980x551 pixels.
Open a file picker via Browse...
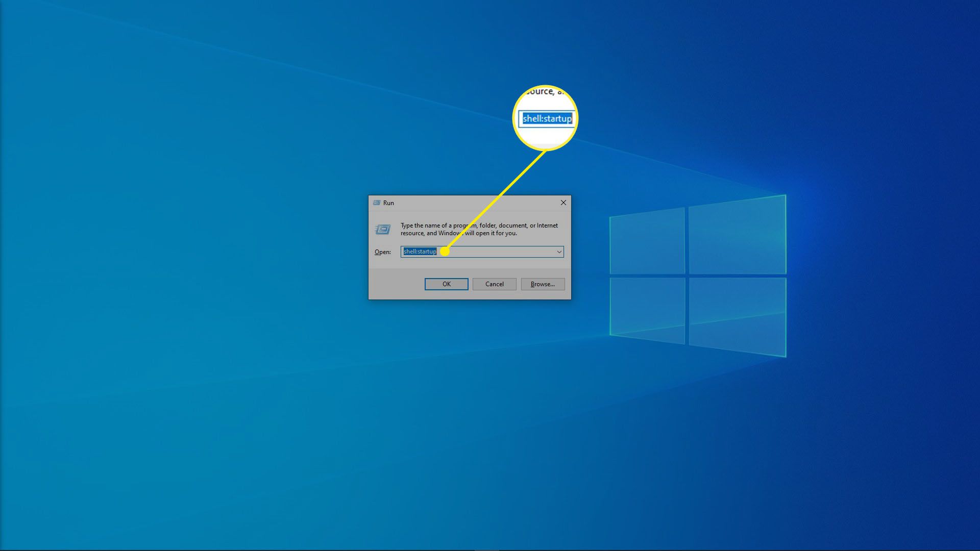[542, 284]
